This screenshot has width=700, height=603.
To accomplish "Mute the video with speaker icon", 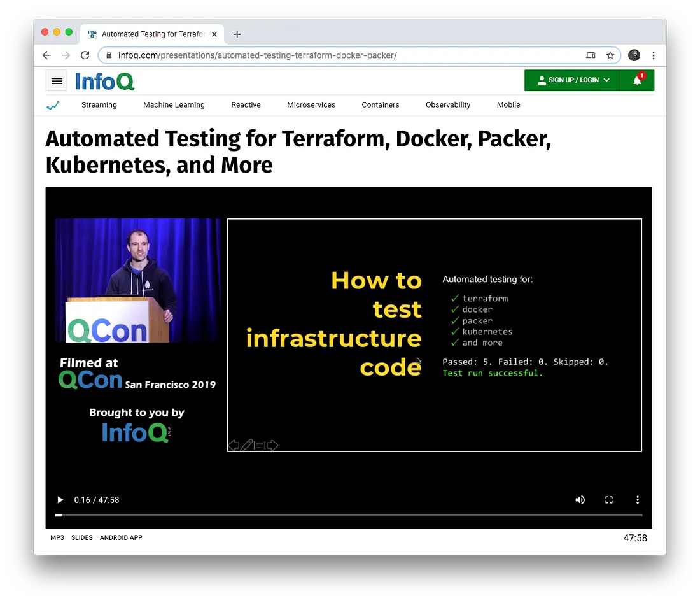I will (x=580, y=500).
